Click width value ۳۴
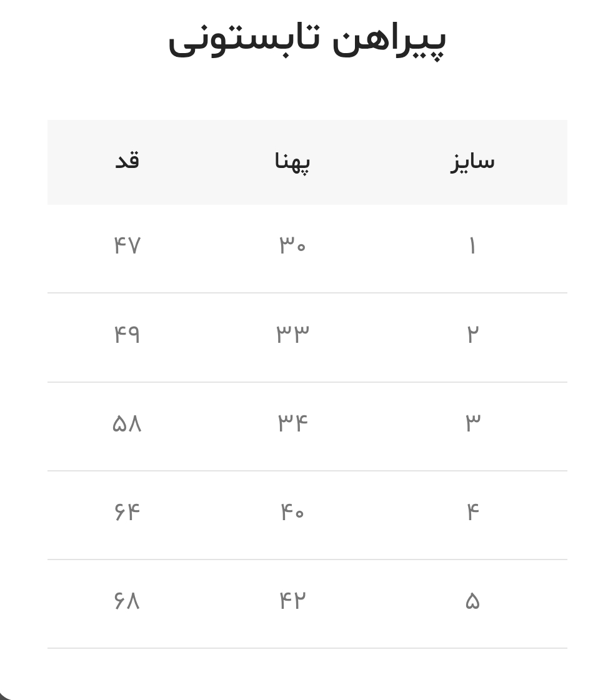 click(292, 423)
